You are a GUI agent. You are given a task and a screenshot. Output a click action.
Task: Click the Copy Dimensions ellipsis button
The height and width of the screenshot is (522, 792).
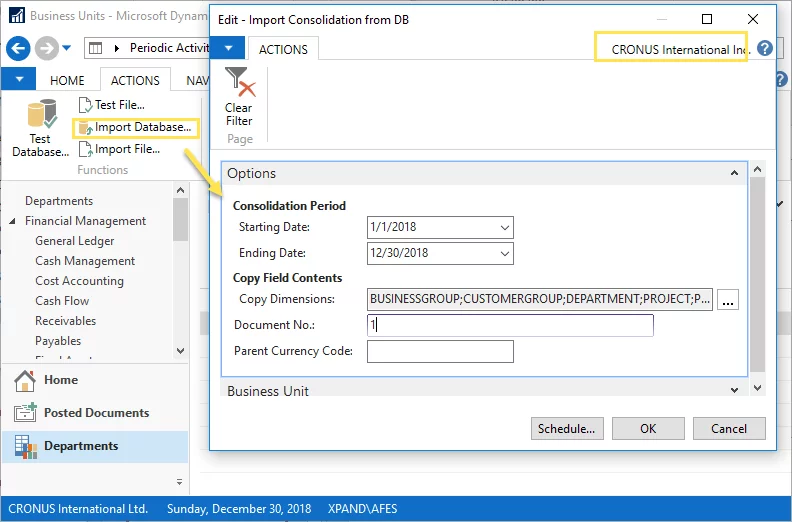(x=727, y=299)
